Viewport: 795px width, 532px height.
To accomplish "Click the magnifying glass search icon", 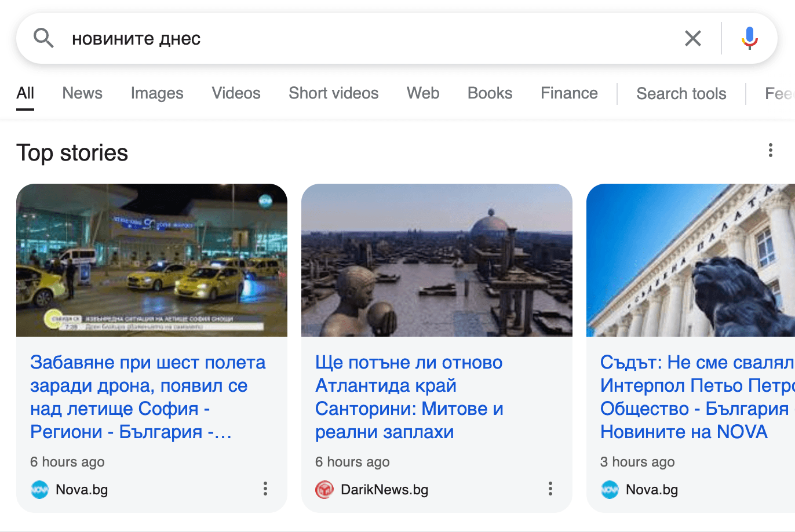I will tap(42, 38).
